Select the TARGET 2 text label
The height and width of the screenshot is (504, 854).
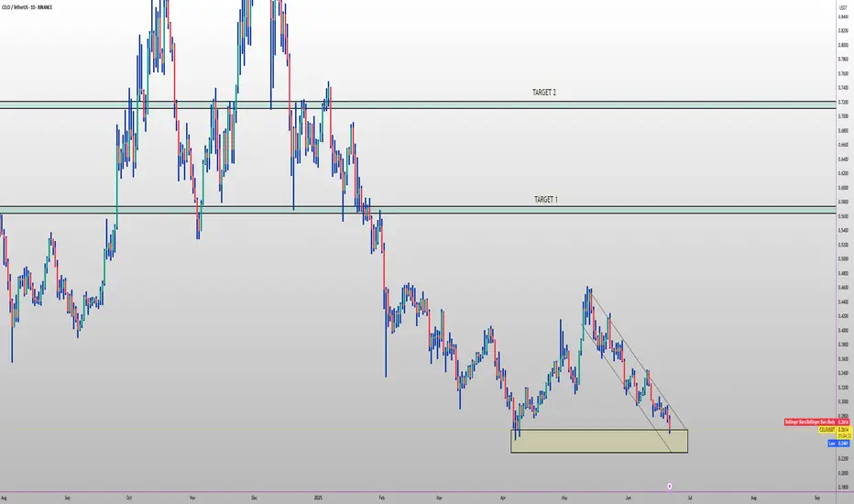coord(544,93)
